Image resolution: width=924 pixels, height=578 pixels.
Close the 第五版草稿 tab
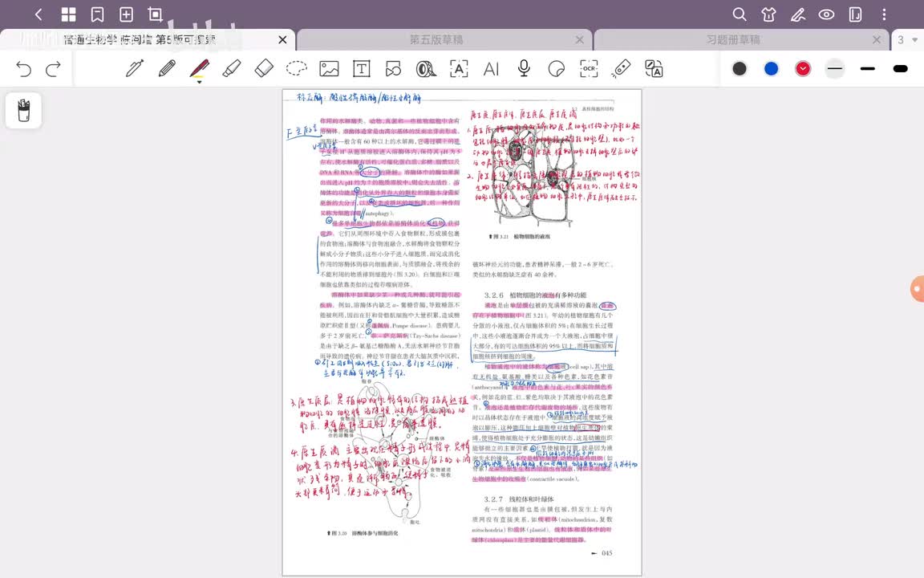pos(579,39)
